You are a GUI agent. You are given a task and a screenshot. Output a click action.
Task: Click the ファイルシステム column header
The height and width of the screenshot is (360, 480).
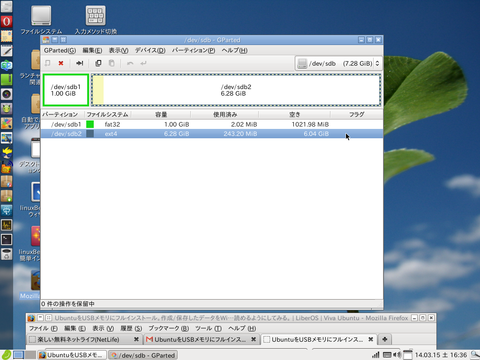[x=107, y=115]
